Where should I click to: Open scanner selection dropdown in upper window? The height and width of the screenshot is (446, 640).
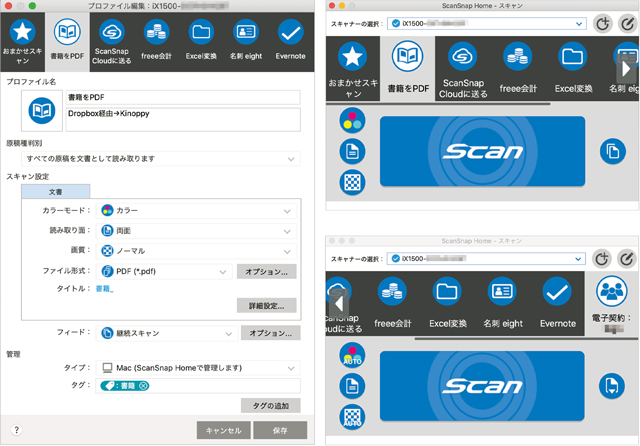pos(487,24)
